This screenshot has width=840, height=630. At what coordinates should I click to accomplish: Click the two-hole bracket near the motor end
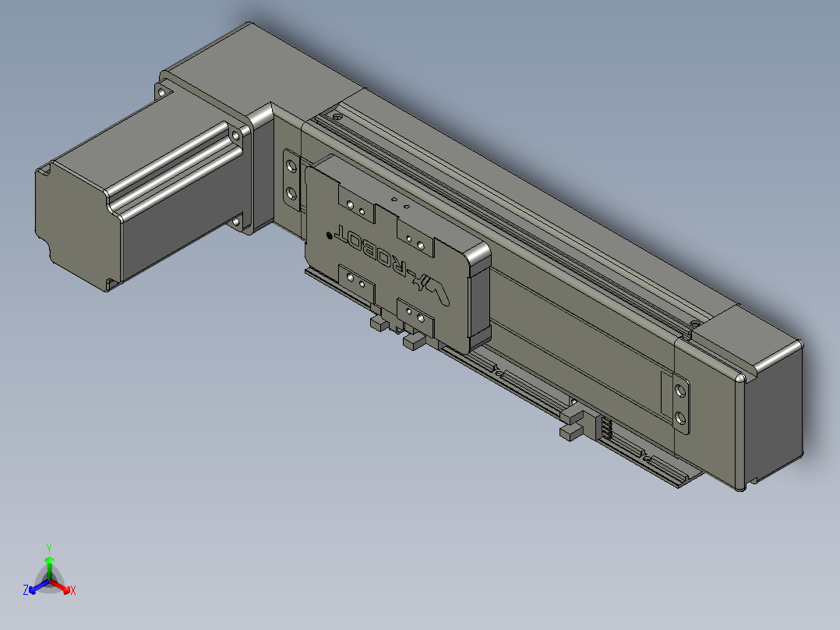click(x=291, y=181)
